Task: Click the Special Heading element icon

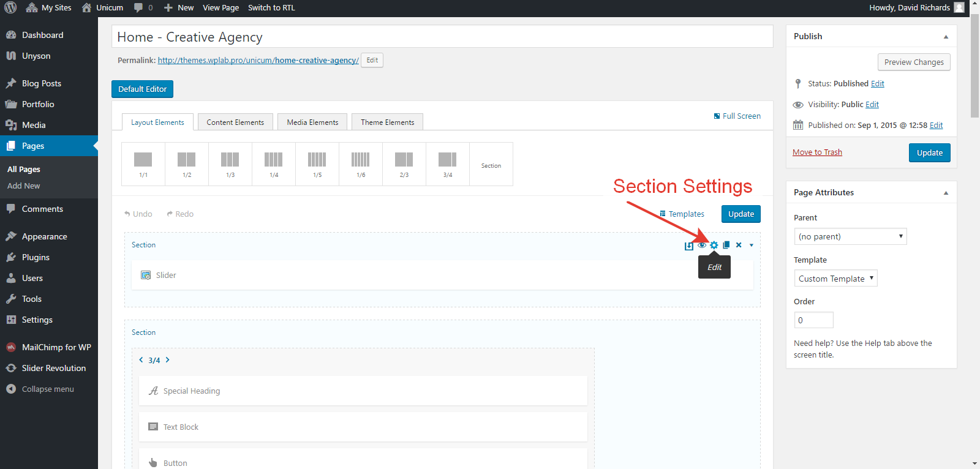Action: tap(153, 391)
